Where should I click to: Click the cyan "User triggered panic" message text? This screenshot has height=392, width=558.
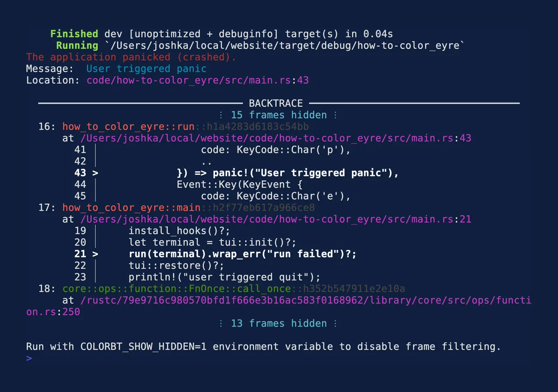click(146, 69)
